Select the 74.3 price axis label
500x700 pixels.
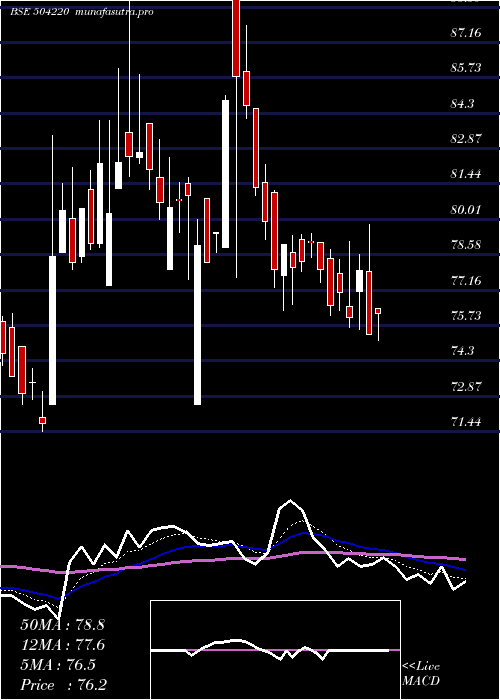462,351
